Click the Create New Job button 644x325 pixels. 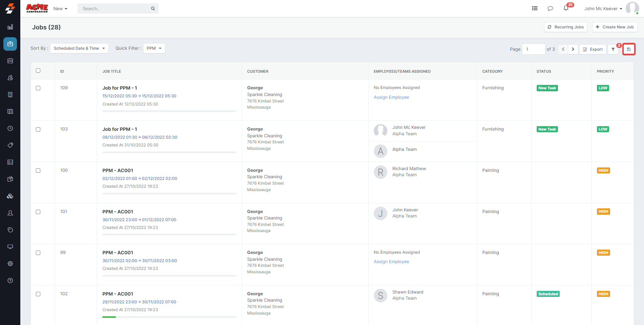615,27
